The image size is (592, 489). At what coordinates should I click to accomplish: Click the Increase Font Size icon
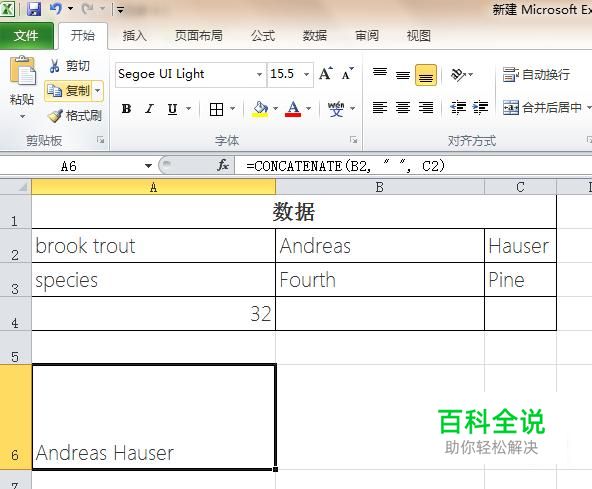(x=326, y=74)
